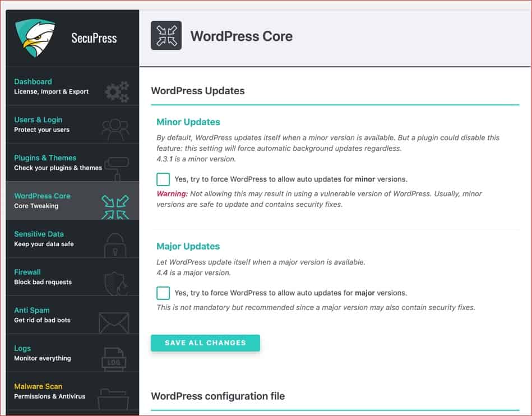532x416 pixels.
Task: Click the Firewall shield flame icon
Action: tap(116, 283)
